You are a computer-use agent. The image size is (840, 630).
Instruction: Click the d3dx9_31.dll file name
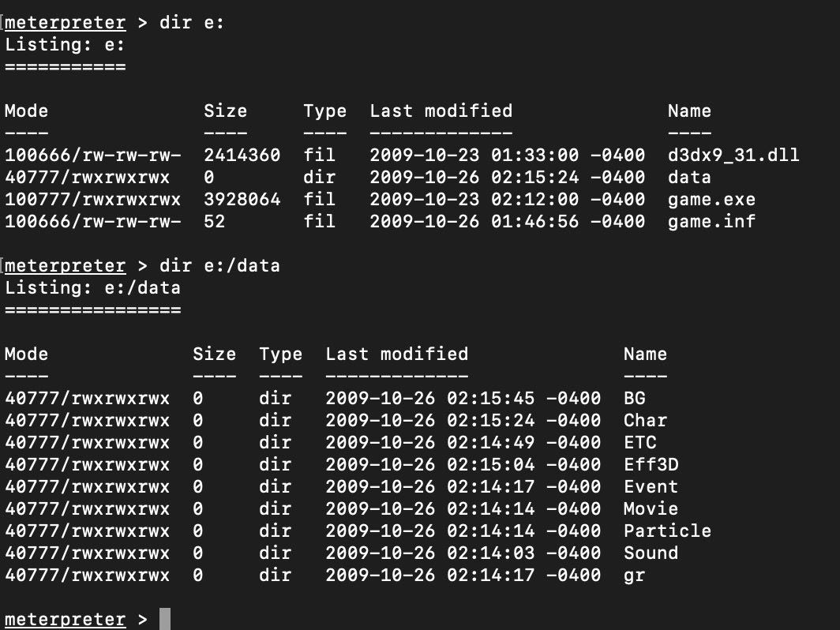pos(733,156)
